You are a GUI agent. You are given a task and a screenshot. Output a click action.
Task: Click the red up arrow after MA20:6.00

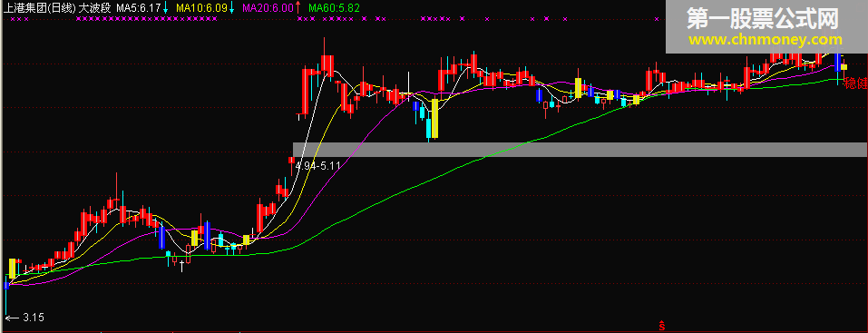click(297, 8)
